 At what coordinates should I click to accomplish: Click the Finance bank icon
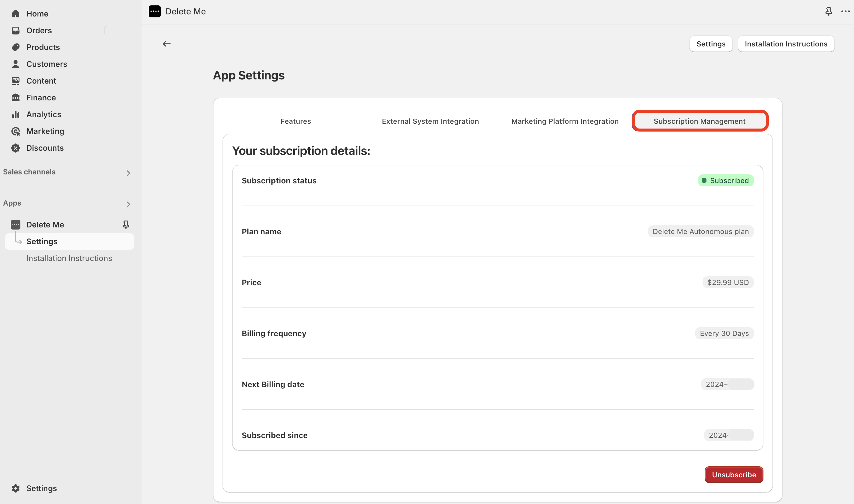[15, 97]
